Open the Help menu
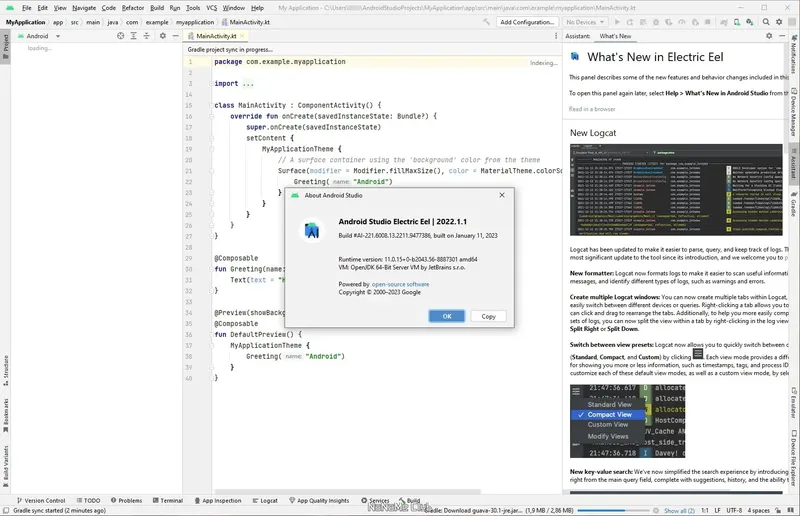The image size is (800, 516). coord(257,8)
